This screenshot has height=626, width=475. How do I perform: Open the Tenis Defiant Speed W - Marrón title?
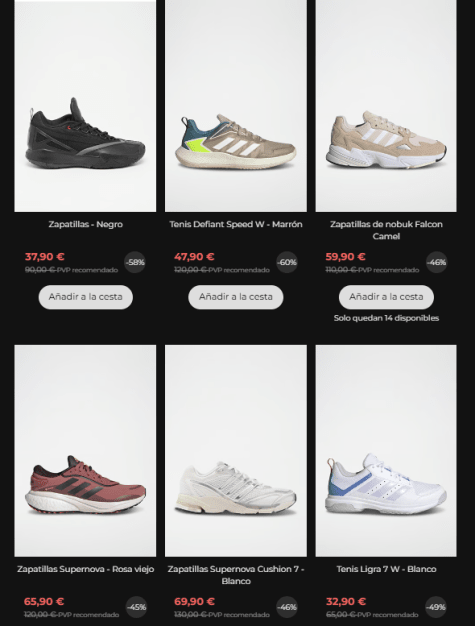click(236, 224)
